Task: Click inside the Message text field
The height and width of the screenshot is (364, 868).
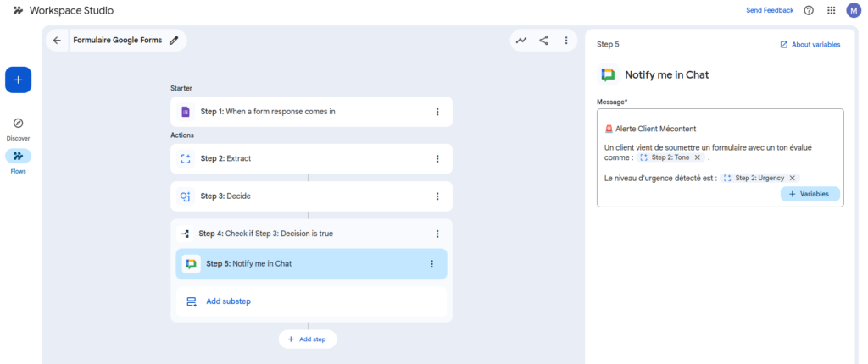Action: point(721,157)
